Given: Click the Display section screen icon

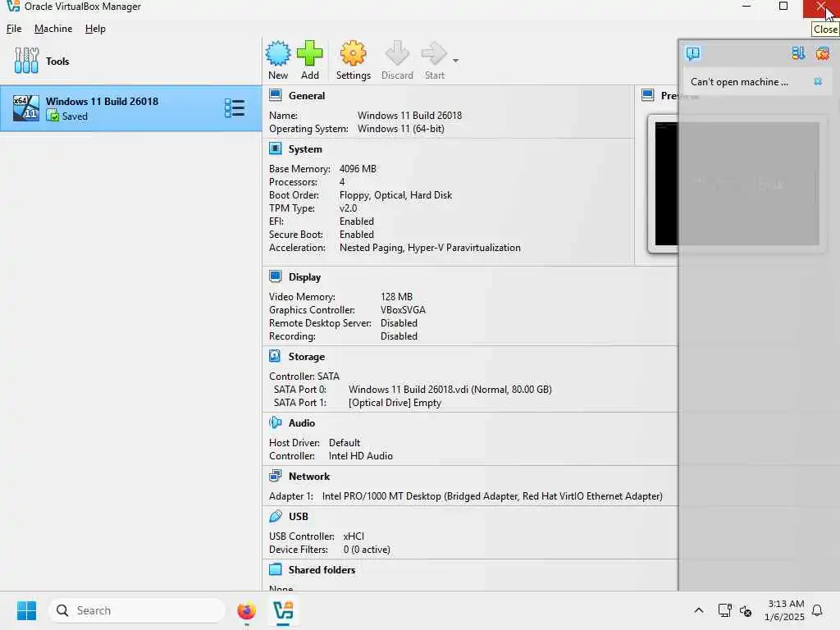Looking at the screenshot, I should pos(276,276).
